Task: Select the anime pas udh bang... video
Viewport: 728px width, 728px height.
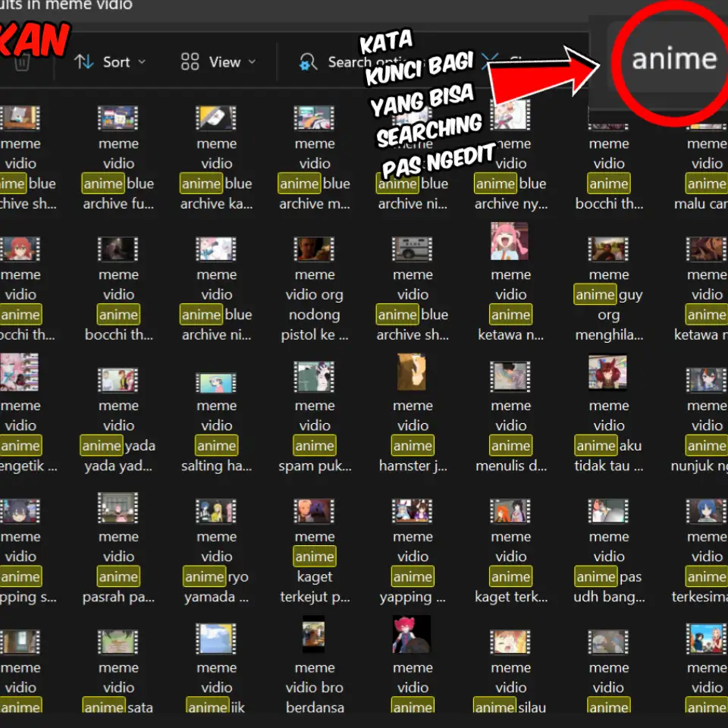Action: click(x=609, y=551)
